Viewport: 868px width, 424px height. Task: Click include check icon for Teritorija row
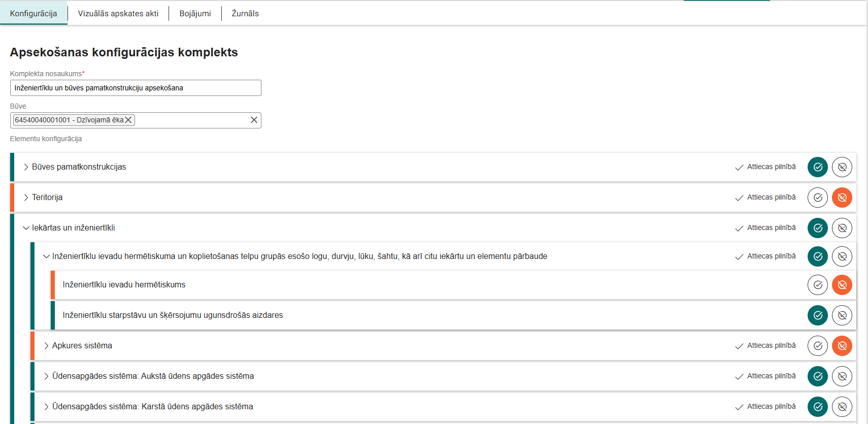pyautogui.click(x=817, y=198)
